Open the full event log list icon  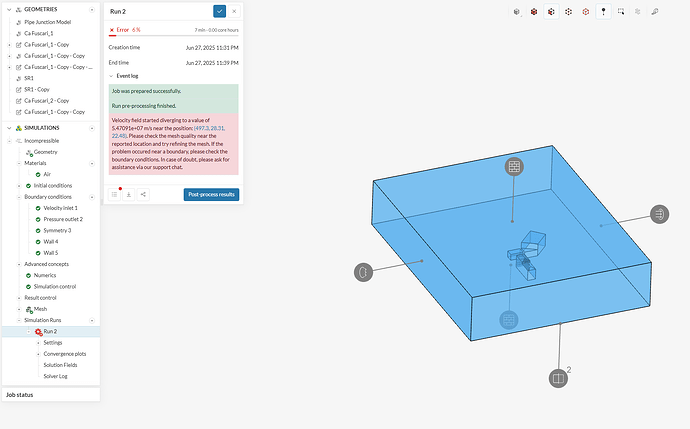[x=114, y=194]
